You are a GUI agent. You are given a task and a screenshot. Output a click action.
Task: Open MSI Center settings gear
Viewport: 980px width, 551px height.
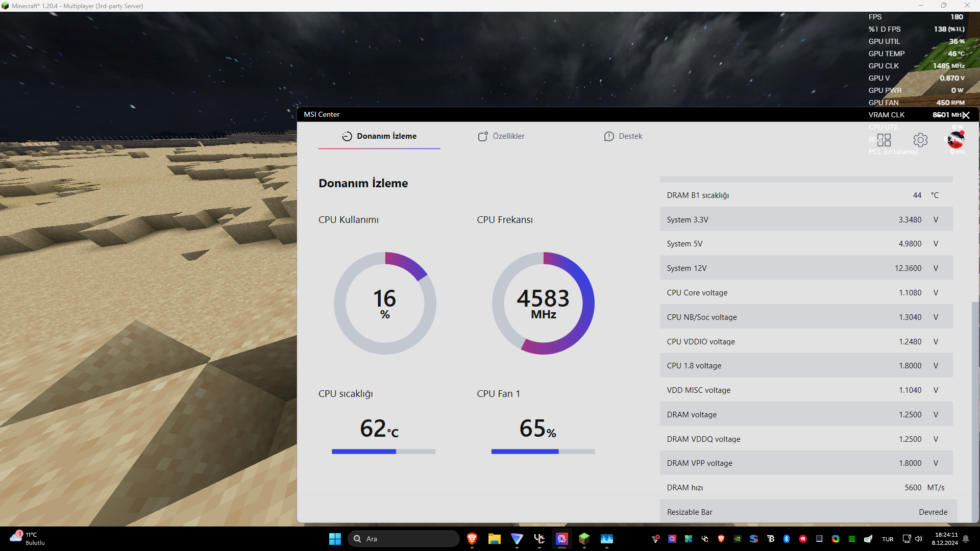[920, 140]
